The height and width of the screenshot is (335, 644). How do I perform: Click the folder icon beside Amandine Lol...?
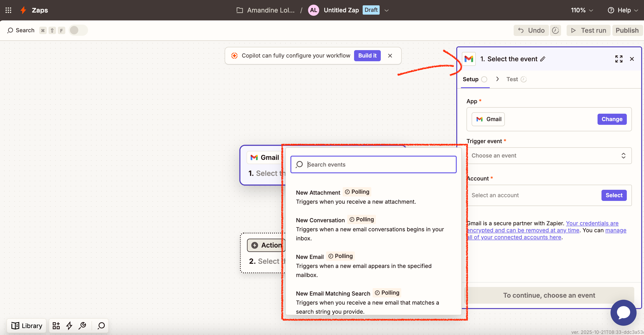click(240, 10)
